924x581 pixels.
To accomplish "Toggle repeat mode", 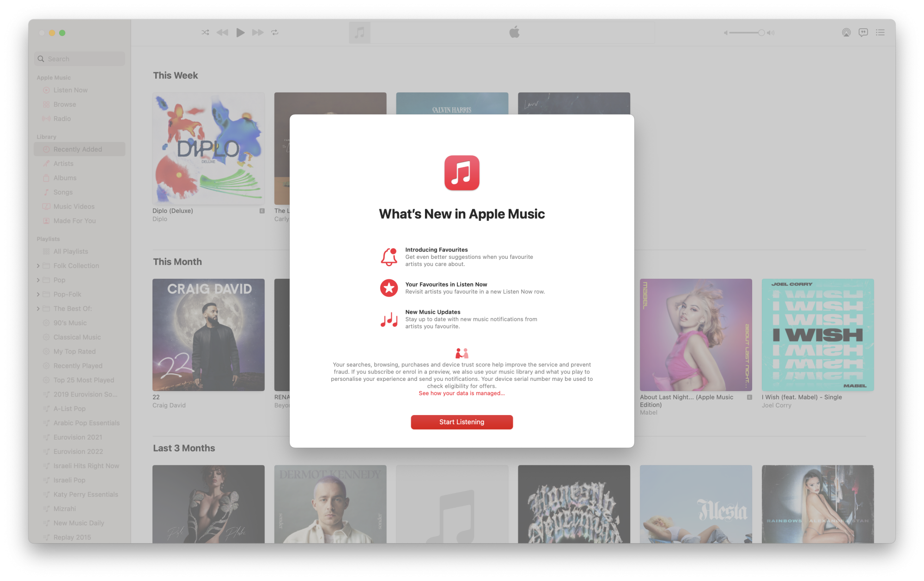I will [x=275, y=32].
